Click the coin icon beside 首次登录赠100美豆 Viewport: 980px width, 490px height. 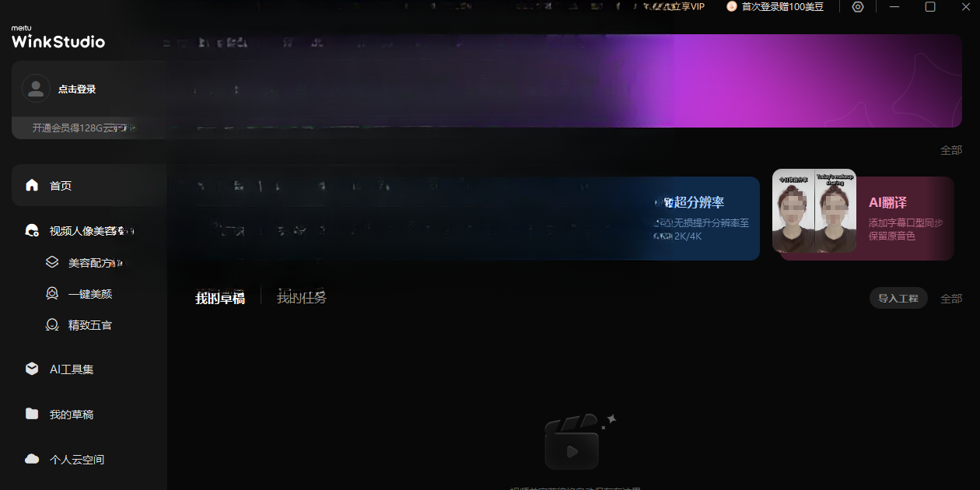coord(731,6)
